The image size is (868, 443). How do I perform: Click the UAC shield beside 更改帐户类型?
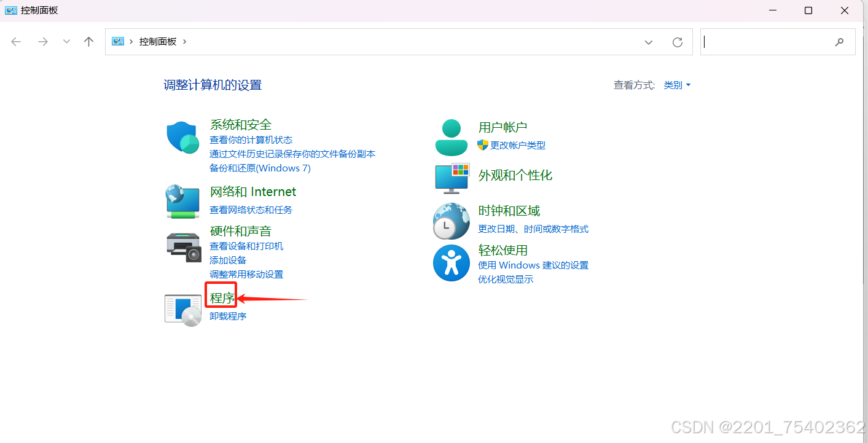(483, 145)
